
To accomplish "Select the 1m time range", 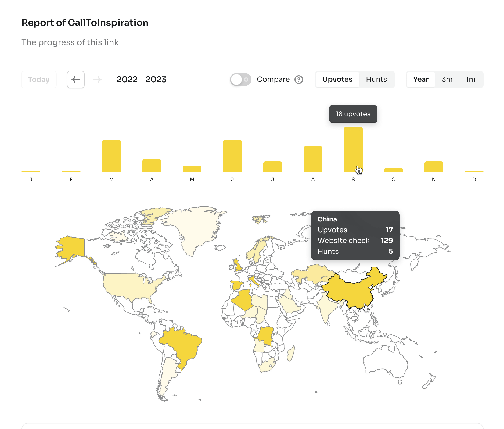I will tap(470, 80).
